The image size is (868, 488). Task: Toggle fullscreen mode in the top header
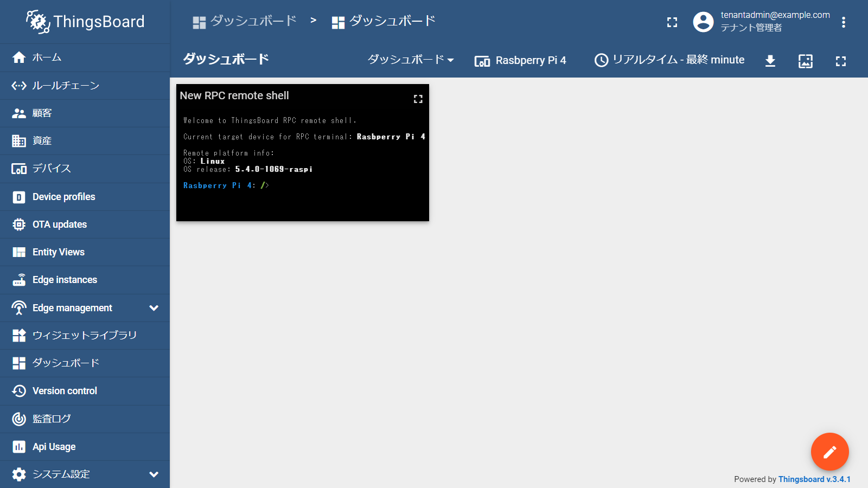click(672, 22)
